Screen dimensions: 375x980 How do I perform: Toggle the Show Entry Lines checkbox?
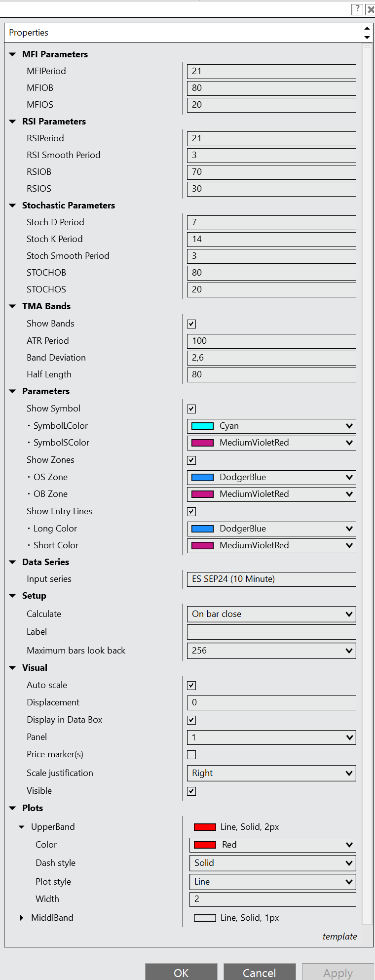coord(192,512)
